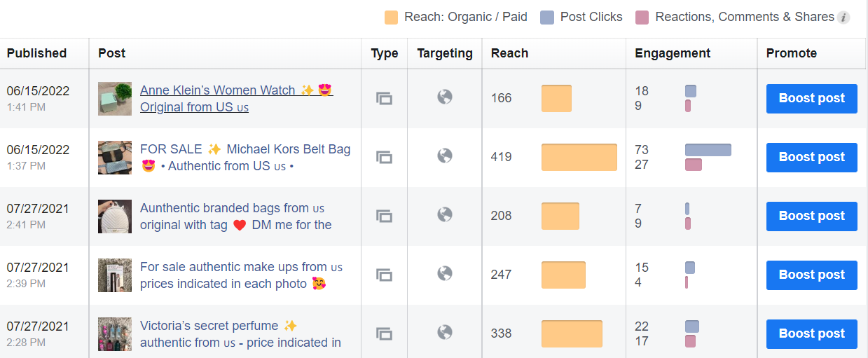Viewport: 868px width, 358px height.
Task: Click the orange reach bar for 419 reach
Action: coord(579,157)
